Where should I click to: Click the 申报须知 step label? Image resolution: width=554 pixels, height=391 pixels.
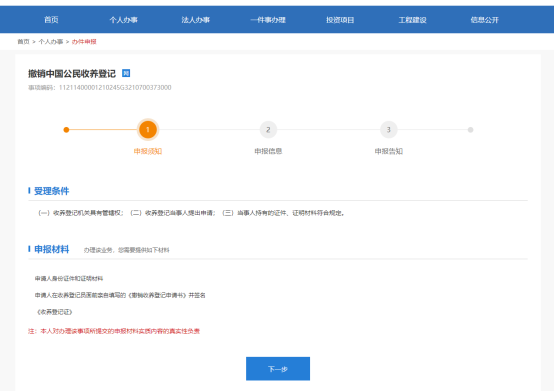(148, 151)
